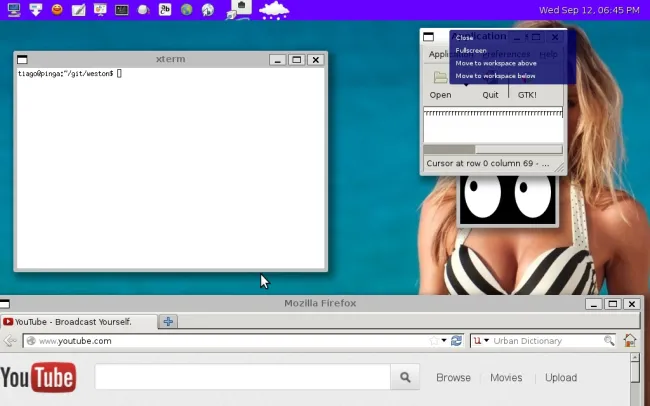This screenshot has height=406, width=650.
Task: Click the YouTube favicon on the tab
Action: coord(8,322)
